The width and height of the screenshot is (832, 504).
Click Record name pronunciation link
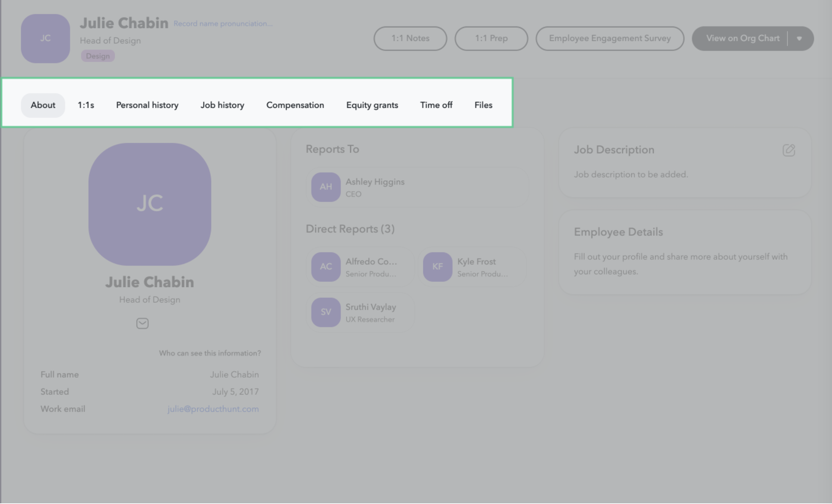tap(223, 24)
